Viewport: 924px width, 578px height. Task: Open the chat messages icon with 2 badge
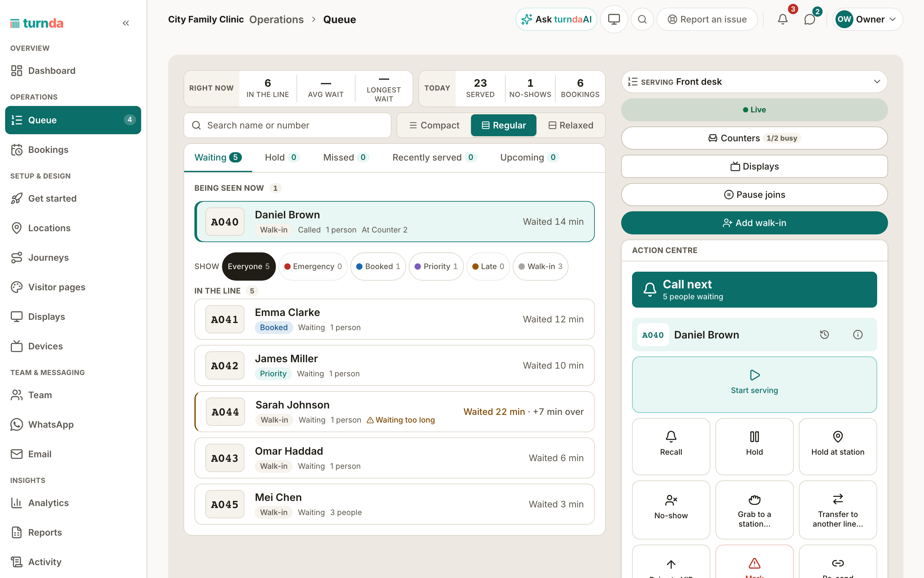(809, 19)
